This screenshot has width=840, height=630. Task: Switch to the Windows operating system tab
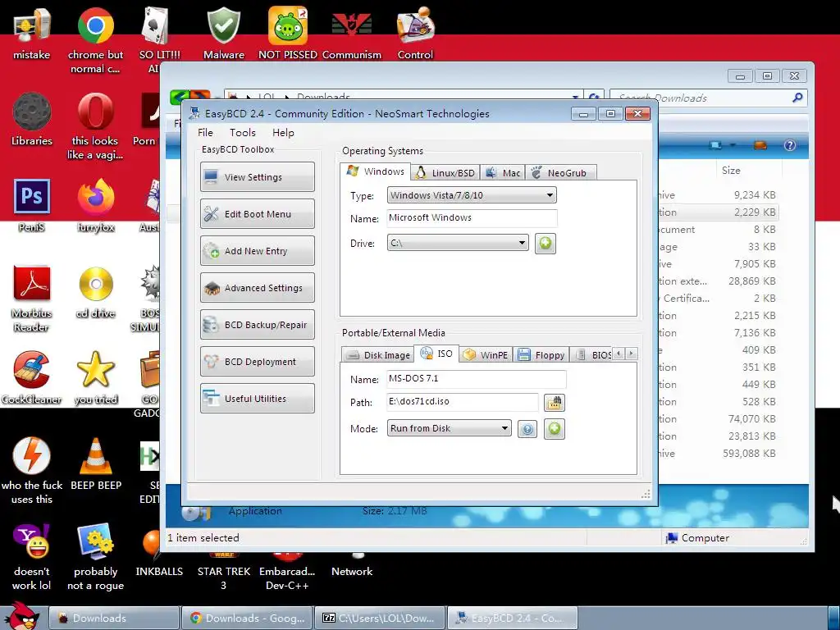pyautogui.click(x=375, y=171)
